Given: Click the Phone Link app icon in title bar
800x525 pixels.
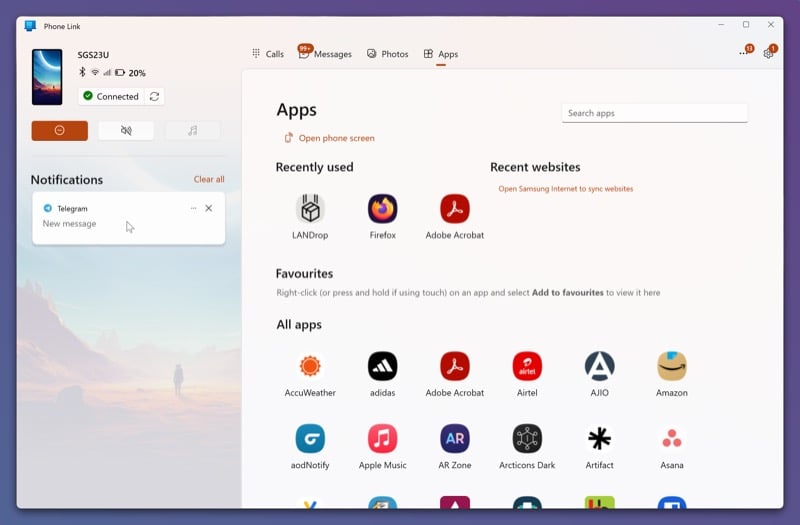Looking at the screenshot, I should click(x=30, y=26).
